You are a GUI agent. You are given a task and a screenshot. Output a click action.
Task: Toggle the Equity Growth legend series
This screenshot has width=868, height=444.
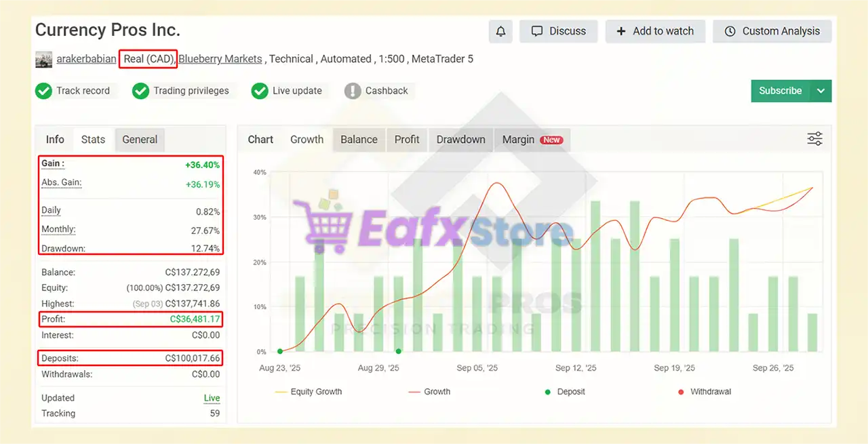tap(309, 392)
